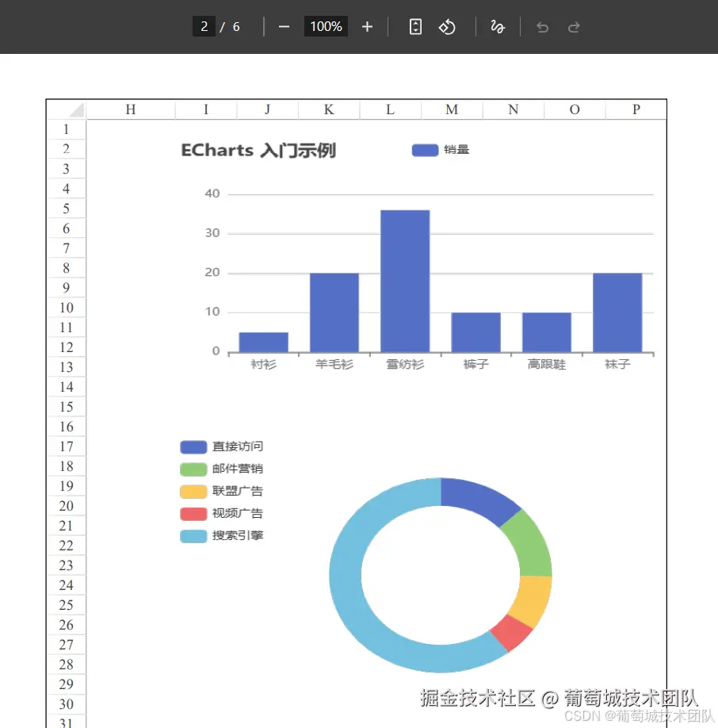The height and width of the screenshot is (728, 718).
Task: Select the Draw annotation tool
Action: 498,26
